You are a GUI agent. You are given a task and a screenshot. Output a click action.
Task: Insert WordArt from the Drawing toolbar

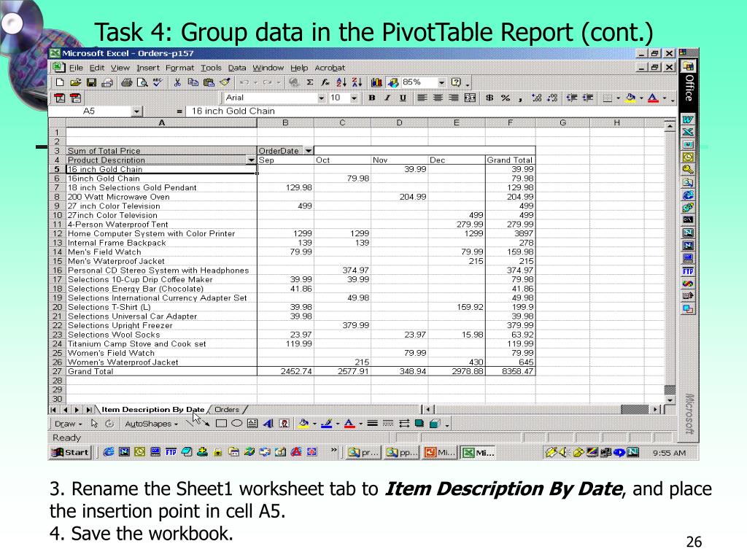[x=268, y=424]
